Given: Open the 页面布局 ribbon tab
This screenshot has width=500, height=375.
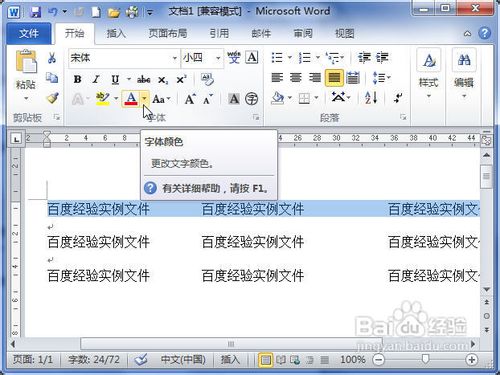Looking at the screenshot, I should pyautogui.click(x=167, y=33).
